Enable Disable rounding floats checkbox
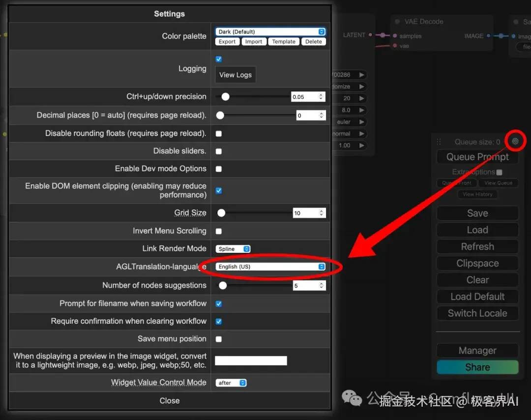Screen dimensions: 531x420 (x=219, y=133)
